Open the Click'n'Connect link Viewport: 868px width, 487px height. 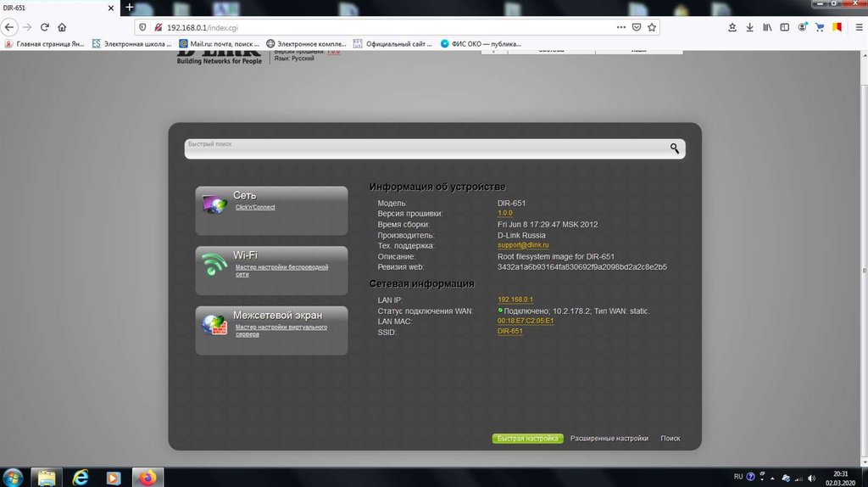pyautogui.click(x=255, y=207)
